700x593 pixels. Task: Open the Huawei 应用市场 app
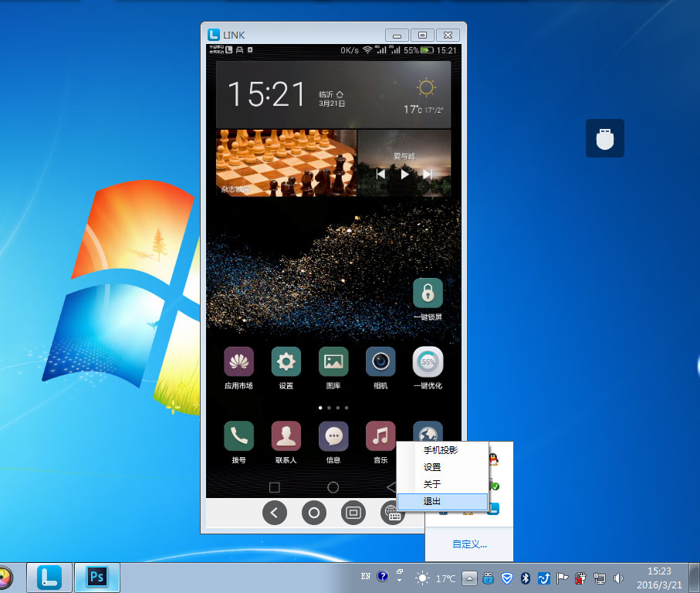click(x=238, y=362)
